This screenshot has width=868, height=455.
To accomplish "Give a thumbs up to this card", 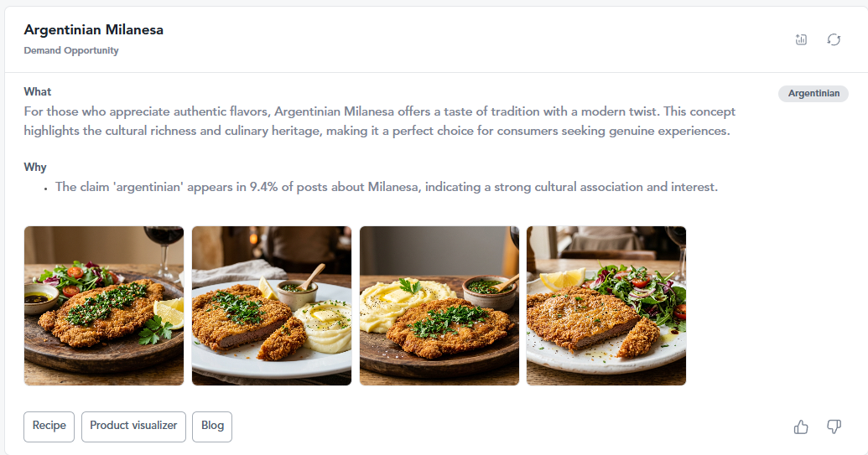I will pos(801,427).
